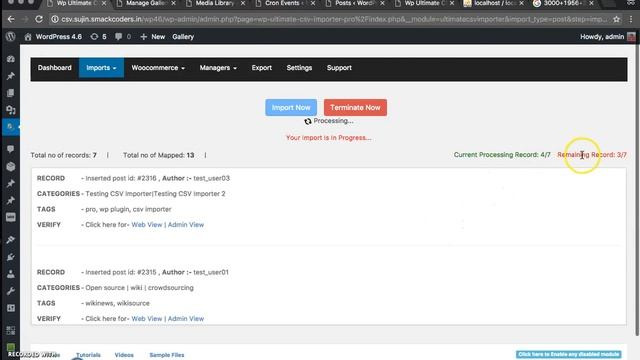
Task: Open Admin View for post #2316
Action: point(186,225)
